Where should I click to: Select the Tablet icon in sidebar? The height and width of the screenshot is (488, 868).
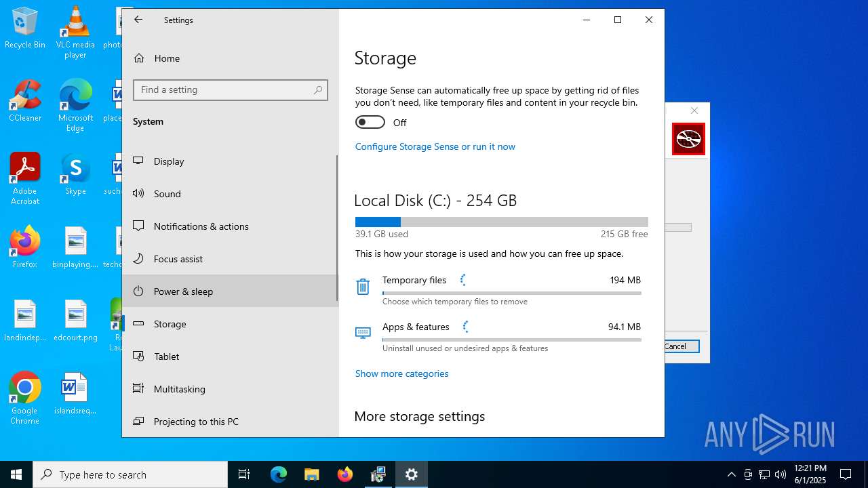tap(138, 356)
